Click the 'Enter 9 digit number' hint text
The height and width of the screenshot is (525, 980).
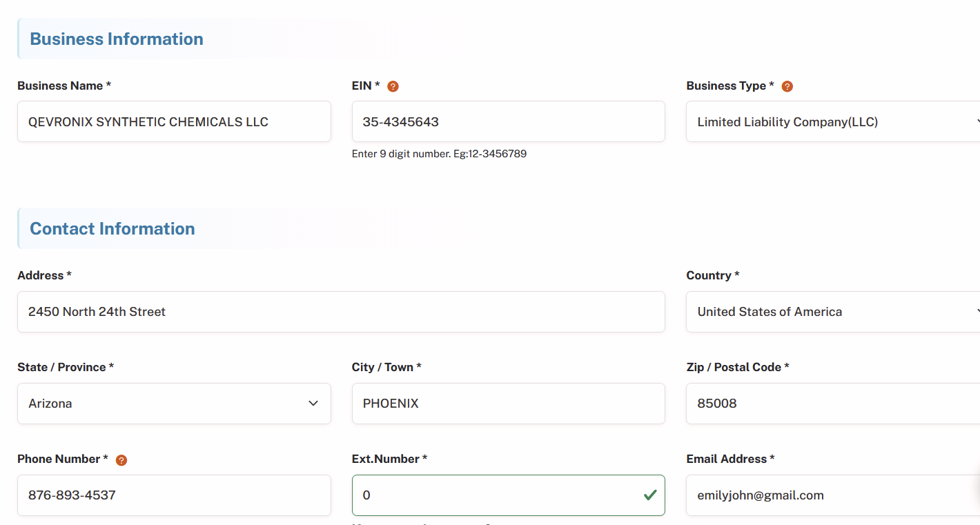click(439, 154)
